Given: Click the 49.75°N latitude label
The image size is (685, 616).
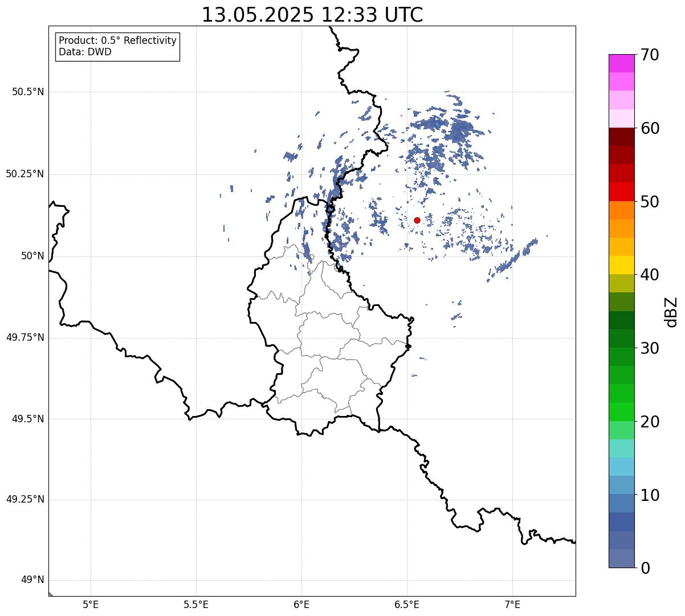Looking at the screenshot, I should pos(25,337).
